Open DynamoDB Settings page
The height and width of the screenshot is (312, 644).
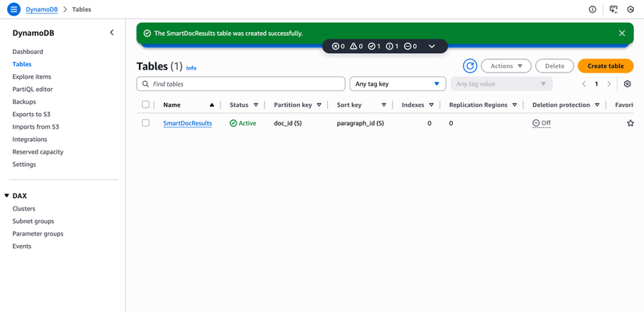24,165
